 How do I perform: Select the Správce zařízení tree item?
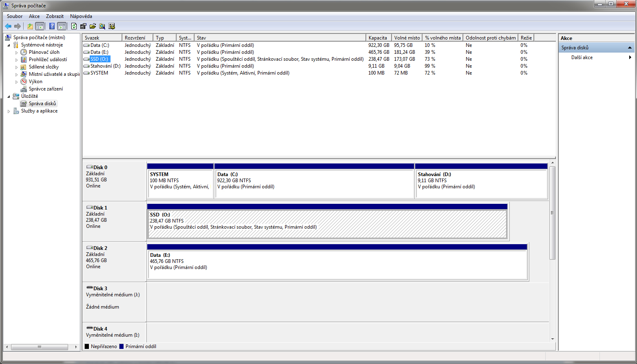pos(46,89)
